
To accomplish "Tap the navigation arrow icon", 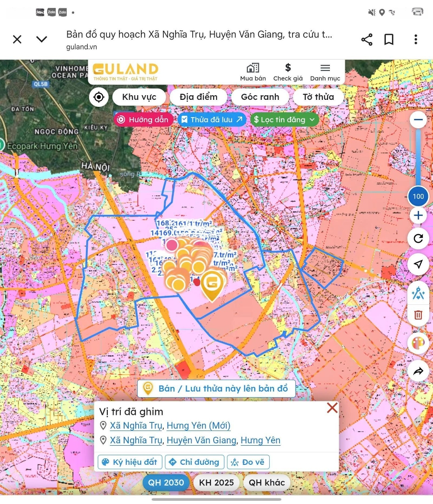I will click(x=418, y=265).
